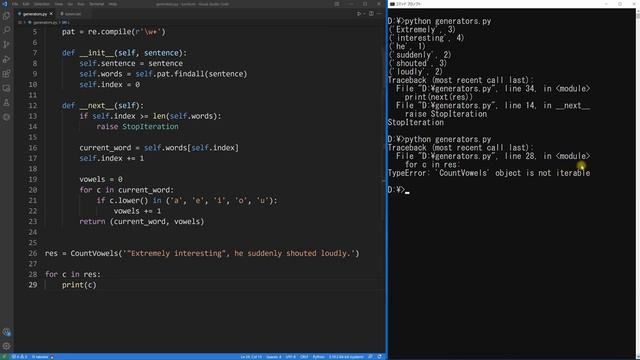Image resolution: width=640 pixels, height=360 pixels.
Task: Click 'print(c)' on line 29
Action: [x=79, y=285]
